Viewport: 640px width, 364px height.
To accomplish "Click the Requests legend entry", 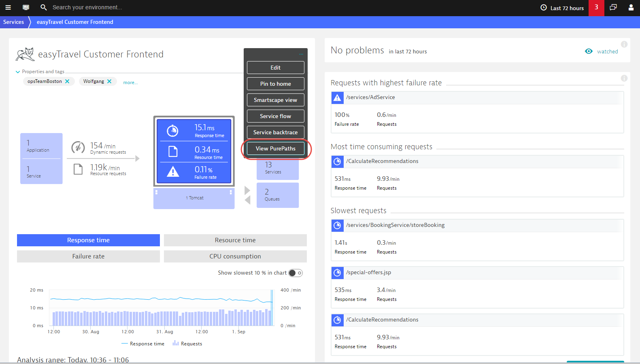I will tap(187, 344).
